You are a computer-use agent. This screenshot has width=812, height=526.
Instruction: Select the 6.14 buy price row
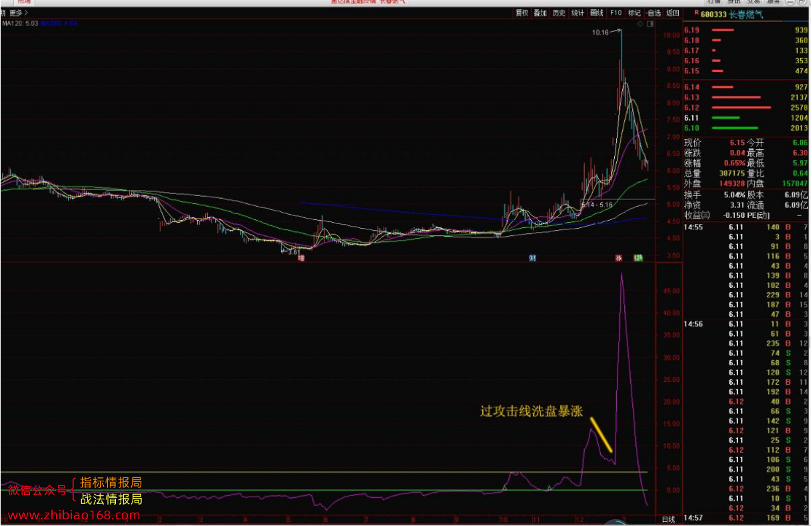[746, 87]
